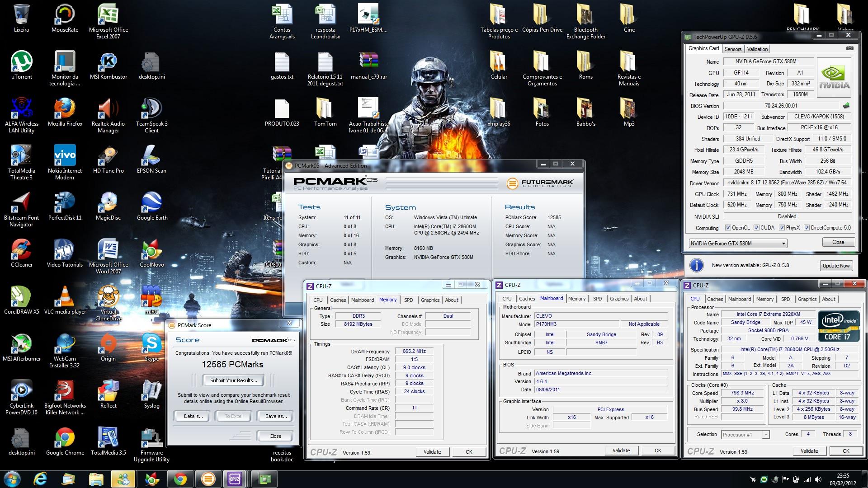868x488 pixels.
Task: Open the Mp3 folder on desktop
Action: pyautogui.click(x=629, y=113)
